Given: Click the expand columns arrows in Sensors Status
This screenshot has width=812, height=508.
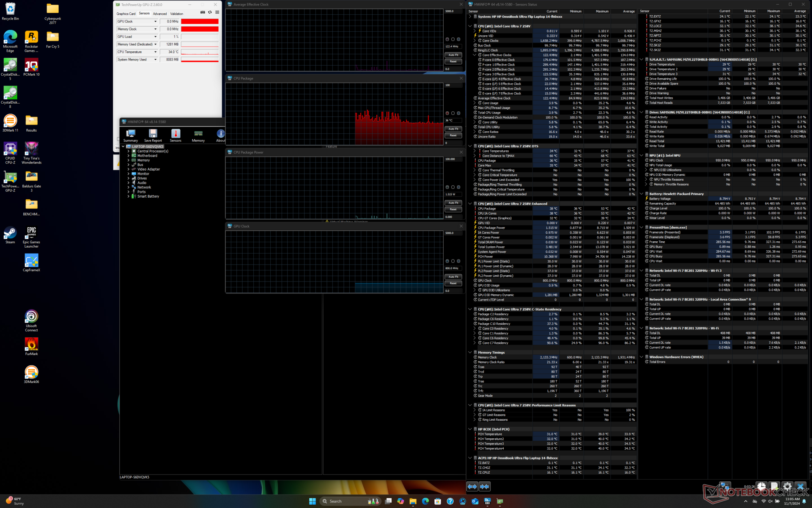Looking at the screenshot, I should (x=472, y=486).
